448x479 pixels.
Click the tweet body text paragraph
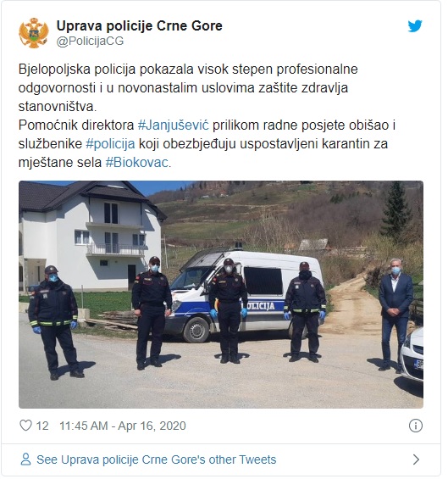pyautogui.click(x=207, y=116)
